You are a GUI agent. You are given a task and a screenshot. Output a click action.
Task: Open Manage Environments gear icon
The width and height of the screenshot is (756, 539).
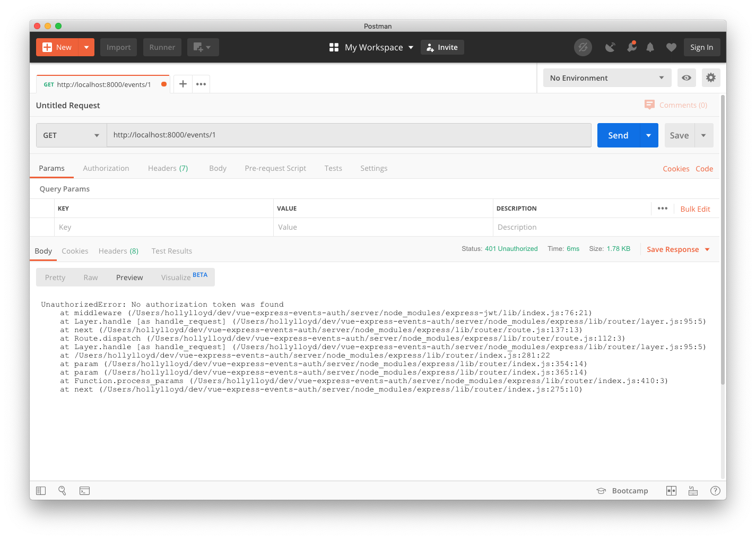(711, 78)
